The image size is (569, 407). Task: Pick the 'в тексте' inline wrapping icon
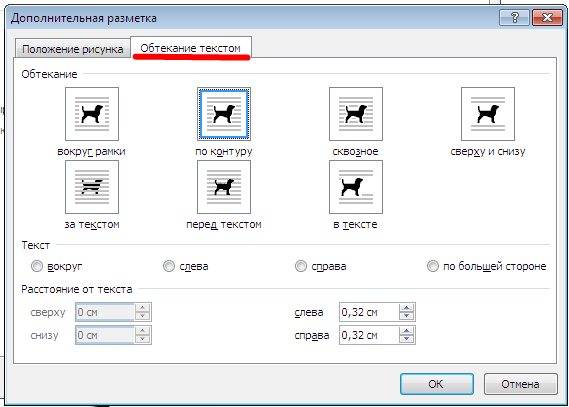[x=356, y=187]
